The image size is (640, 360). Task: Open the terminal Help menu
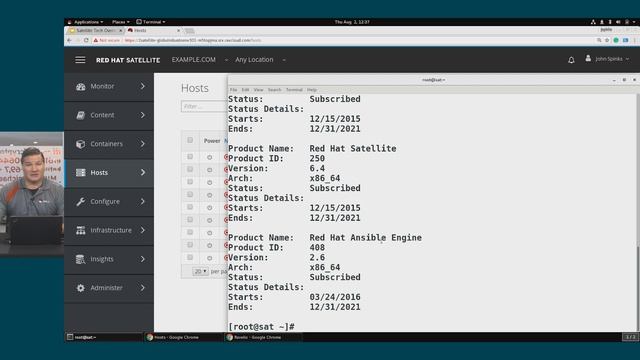pyautogui.click(x=312, y=90)
